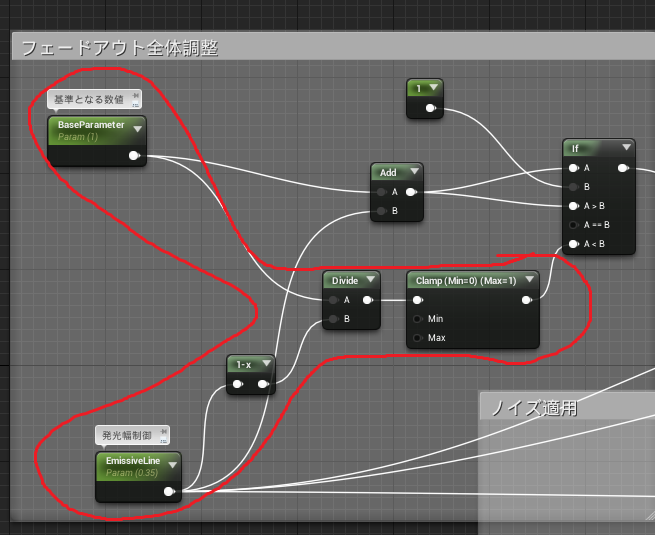Select the Clamp (Min=0) (Max=1) title
This screenshot has width=655, height=535.
(466, 281)
